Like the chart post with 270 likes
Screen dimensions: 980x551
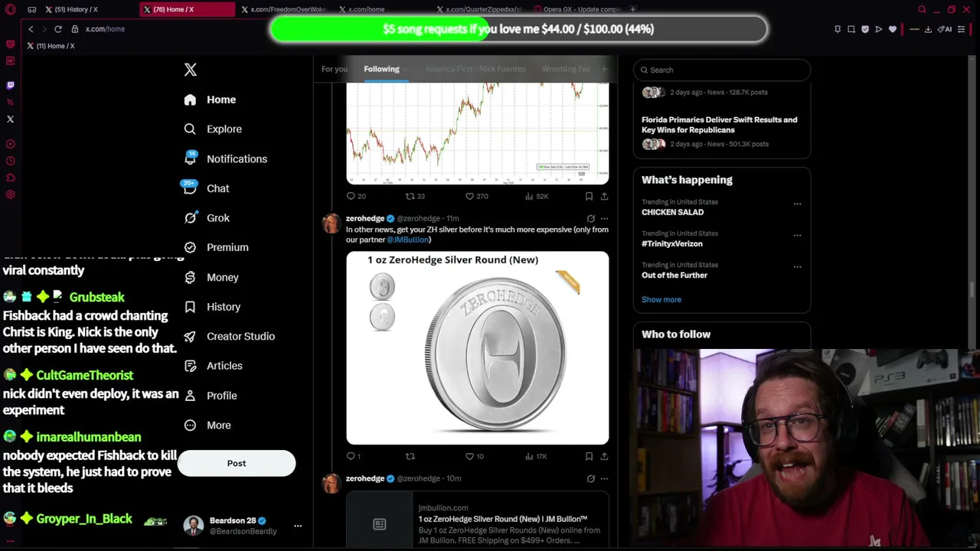click(477, 197)
